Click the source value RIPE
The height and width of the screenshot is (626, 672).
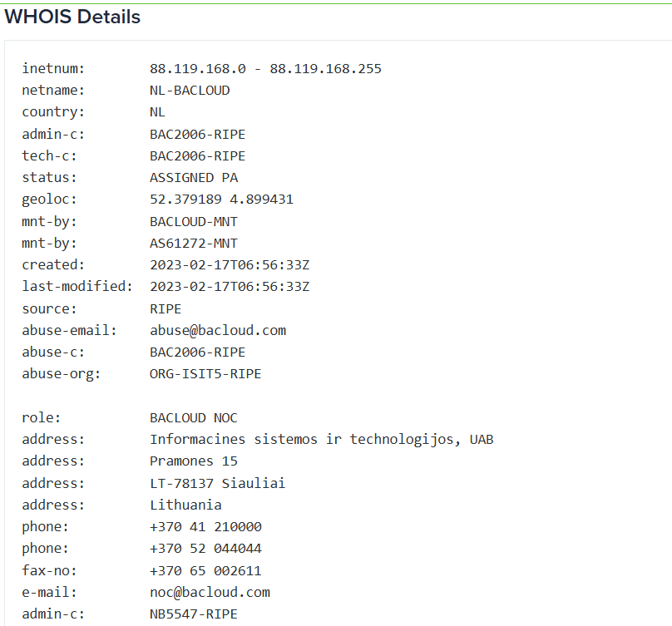[166, 309]
